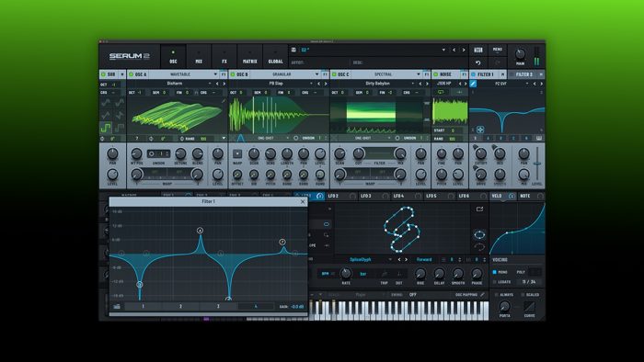Click the OSC MAPPING pencil icon
Screen dimensions: 644x362
click(482, 294)
